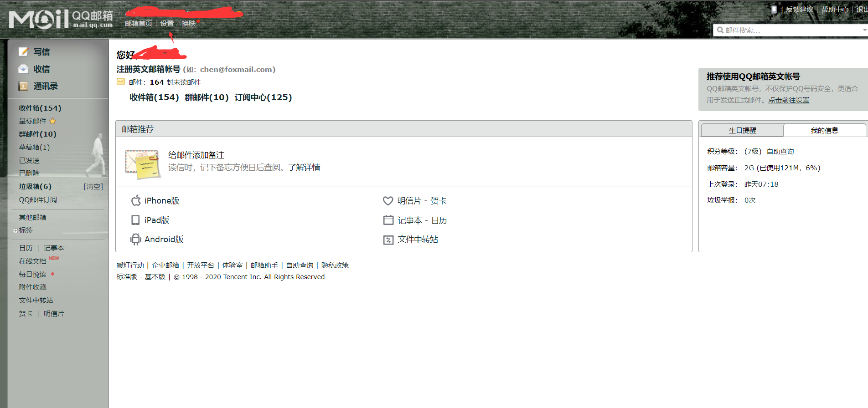Click the calendar icon for 记事本-日历
This screenshot has height=408, width=868.
coord(388,220)
